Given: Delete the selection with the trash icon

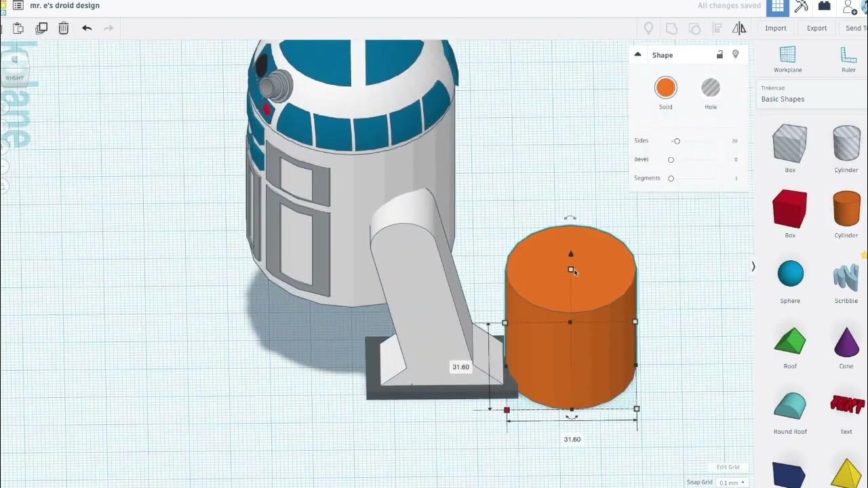Looking at the screenshot, I should tap(64, 28).
